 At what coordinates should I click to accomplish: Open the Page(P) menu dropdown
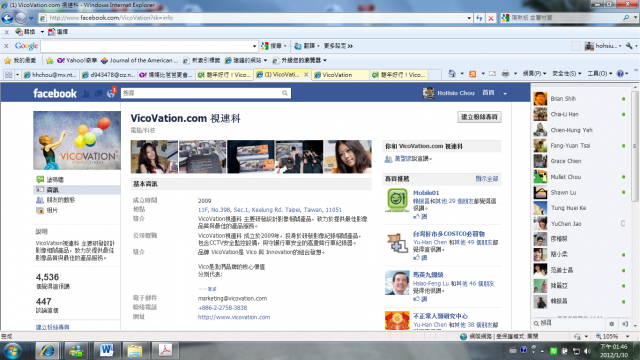[x=534, y=74]
